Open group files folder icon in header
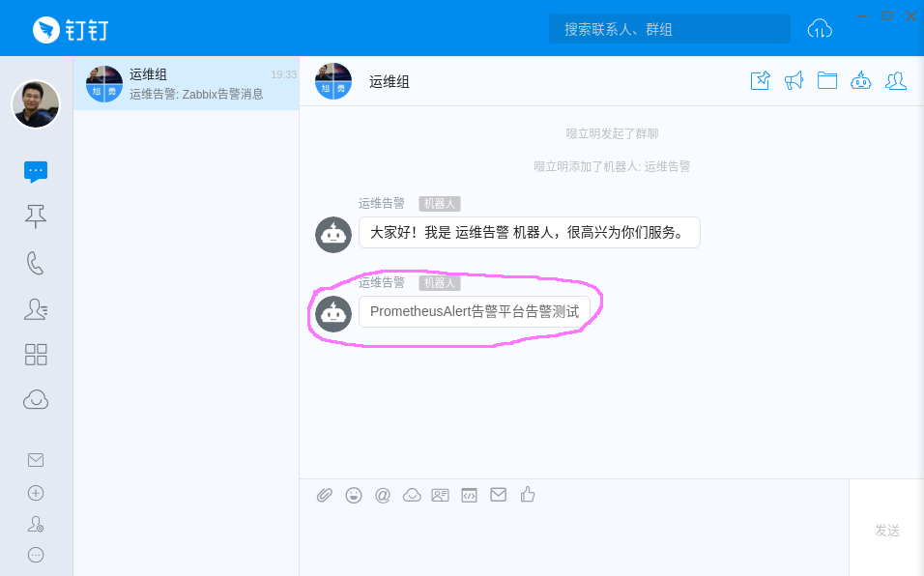 pyautogui.click(x=827, y=80)
